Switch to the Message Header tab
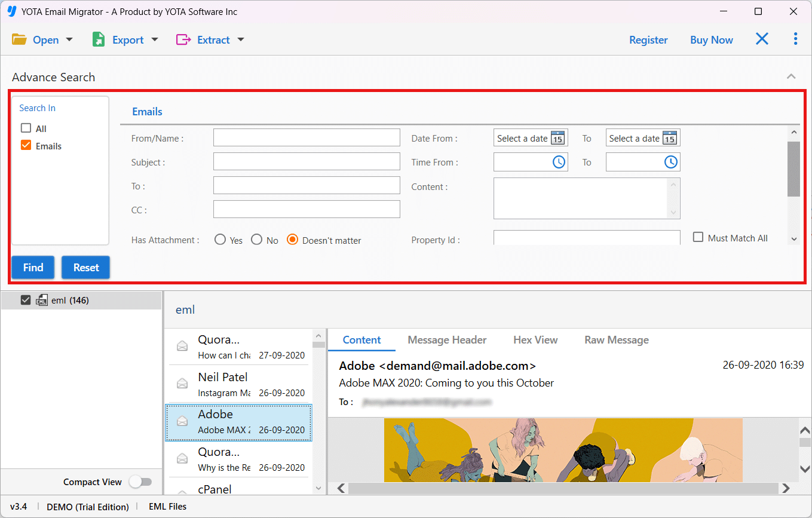The width and height of the screenshot is (812, 518). (447, 339)
